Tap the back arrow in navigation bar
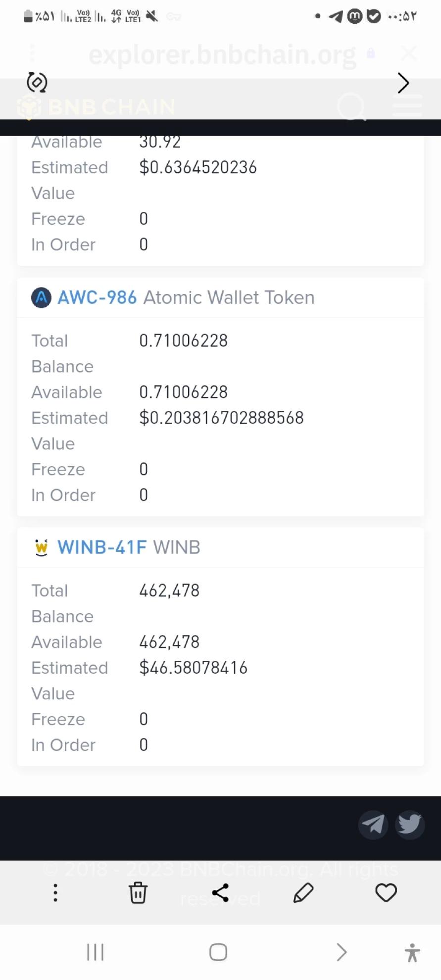 (x=342, y=952)
